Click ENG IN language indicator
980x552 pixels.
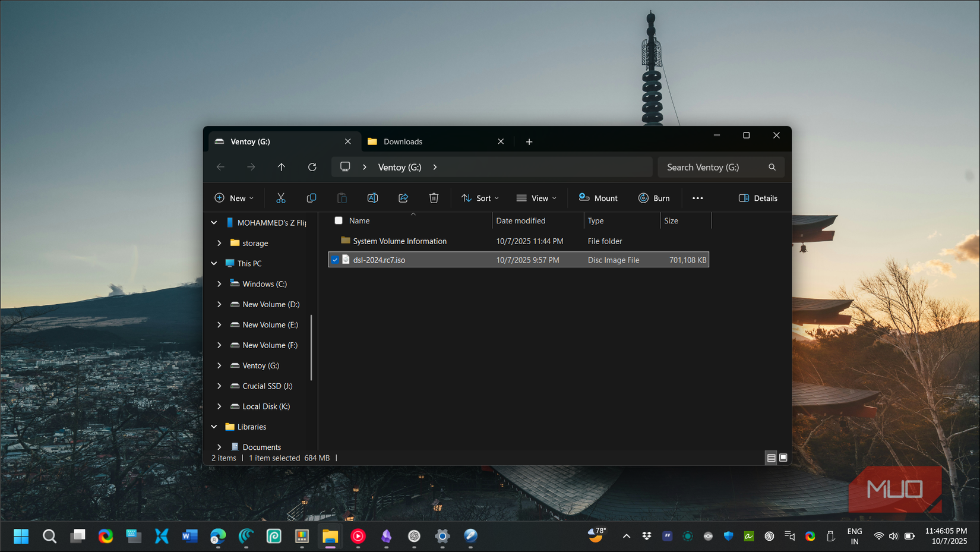[855, 536]
